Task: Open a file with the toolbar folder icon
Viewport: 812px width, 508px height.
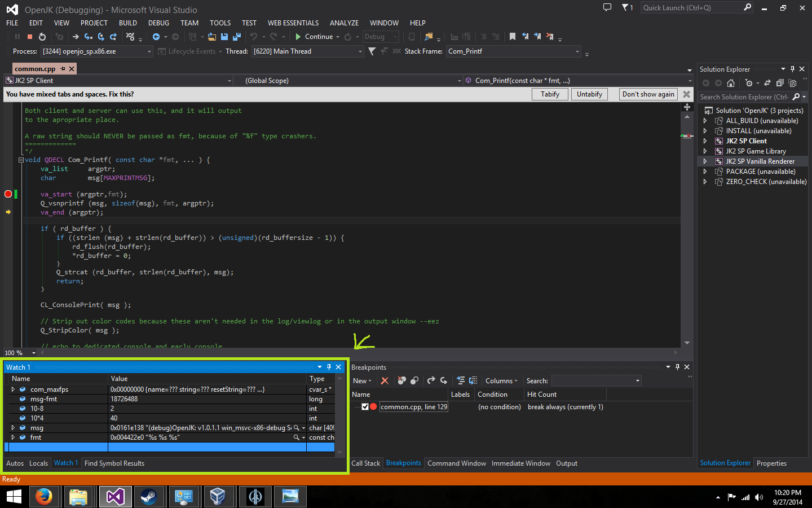Action: pos(212,37)
